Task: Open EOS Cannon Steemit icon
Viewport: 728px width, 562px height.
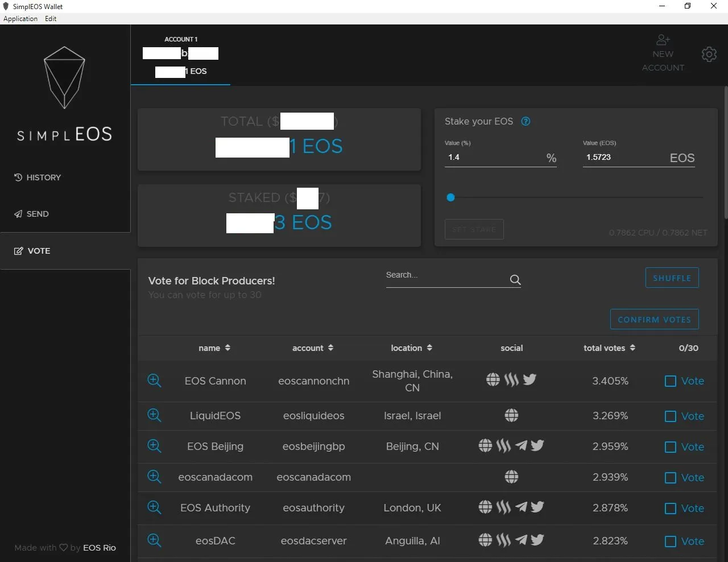Action: (x=511, y=379)
